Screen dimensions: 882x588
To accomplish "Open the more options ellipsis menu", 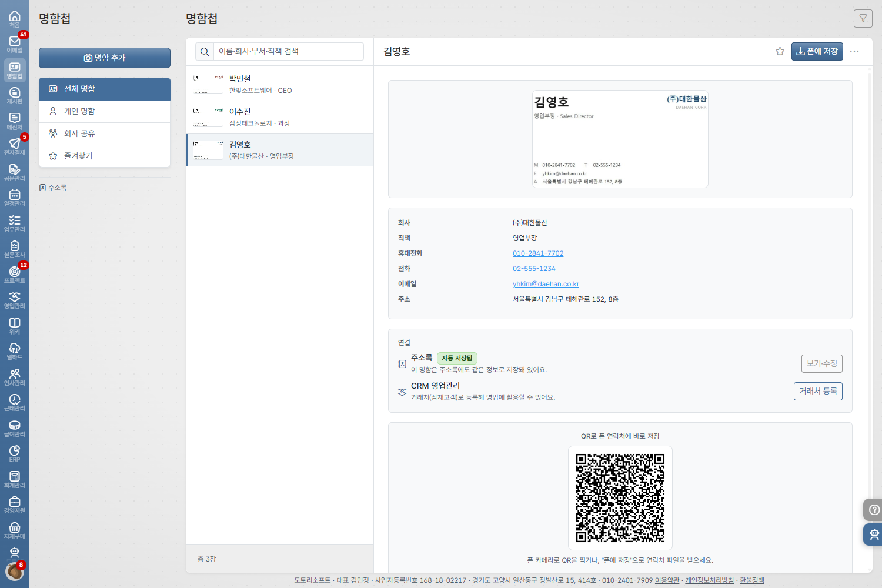I will pos(854,51).
